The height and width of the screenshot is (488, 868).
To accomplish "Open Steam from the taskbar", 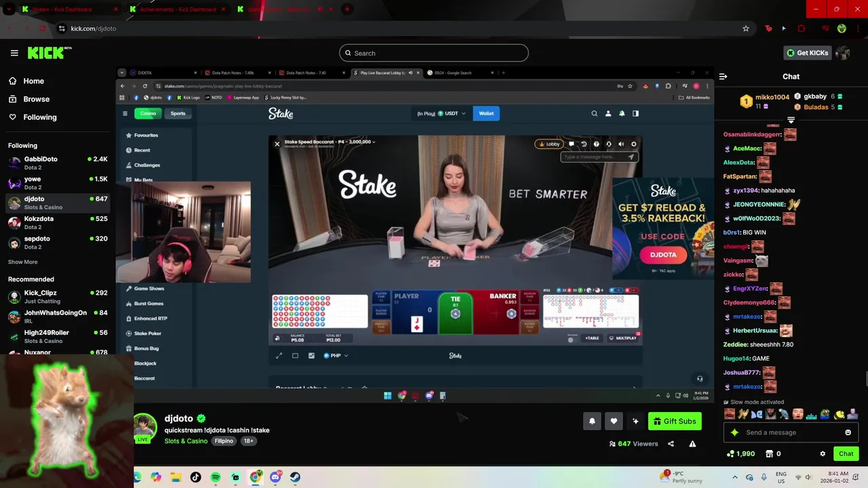I will tap(295, 477).
